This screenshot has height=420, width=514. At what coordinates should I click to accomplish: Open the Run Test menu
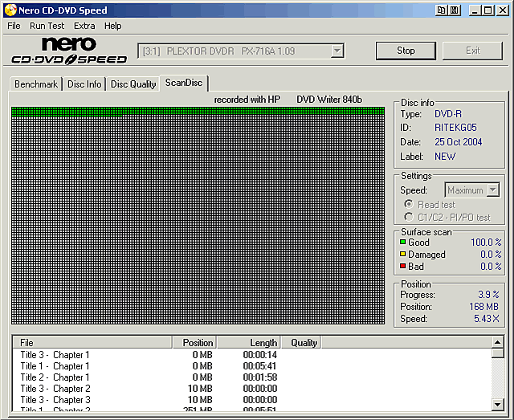click(48, 26)
